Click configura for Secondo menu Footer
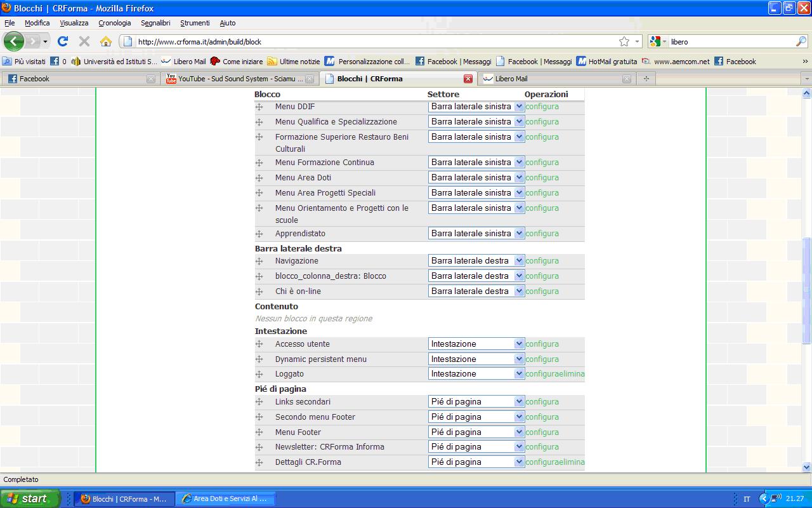 [x=542, y=417]
